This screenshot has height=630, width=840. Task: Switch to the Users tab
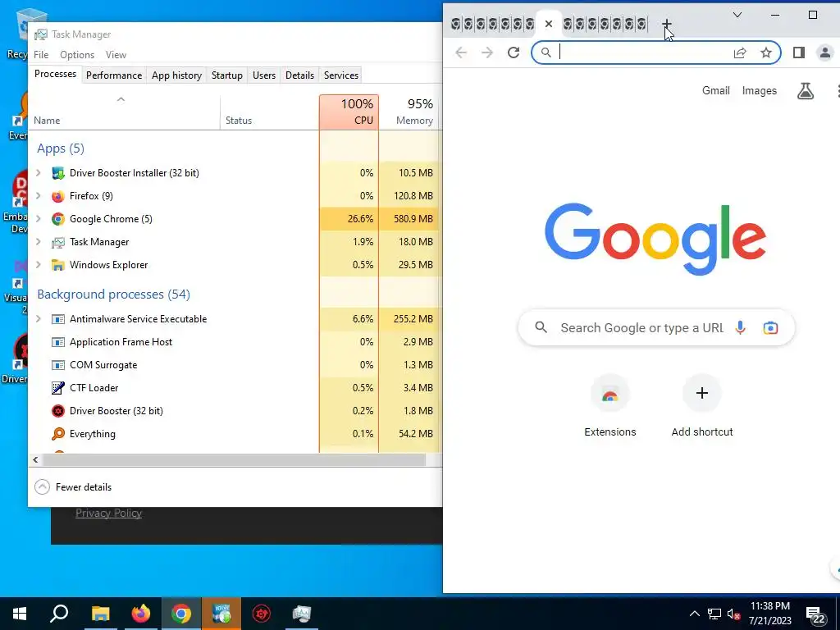[264, 75]
